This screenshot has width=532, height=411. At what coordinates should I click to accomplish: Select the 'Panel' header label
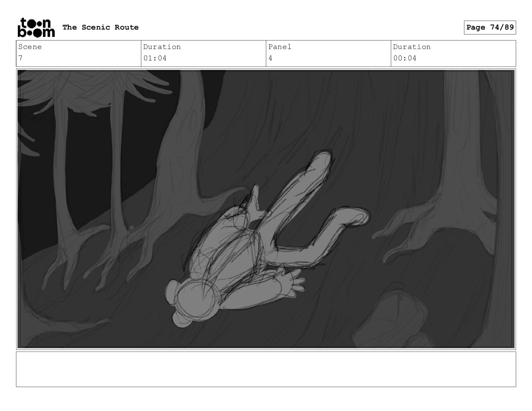[x=280, y=47]
